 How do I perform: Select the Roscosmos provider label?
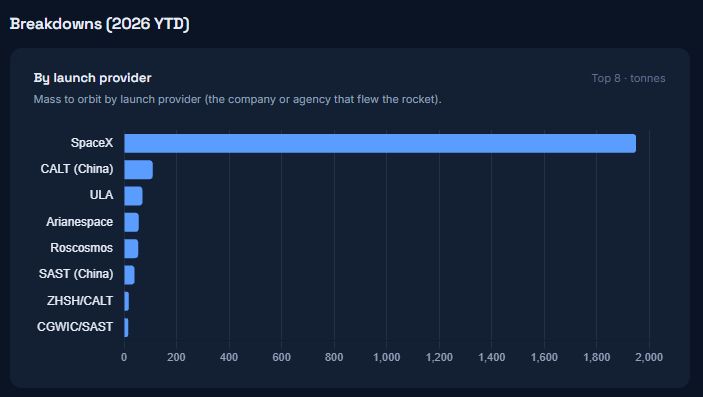(x=82, y=248)
